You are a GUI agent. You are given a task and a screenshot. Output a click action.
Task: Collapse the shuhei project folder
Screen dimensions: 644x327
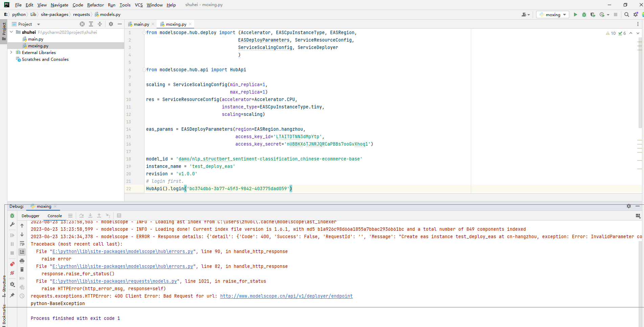(11, 32)
